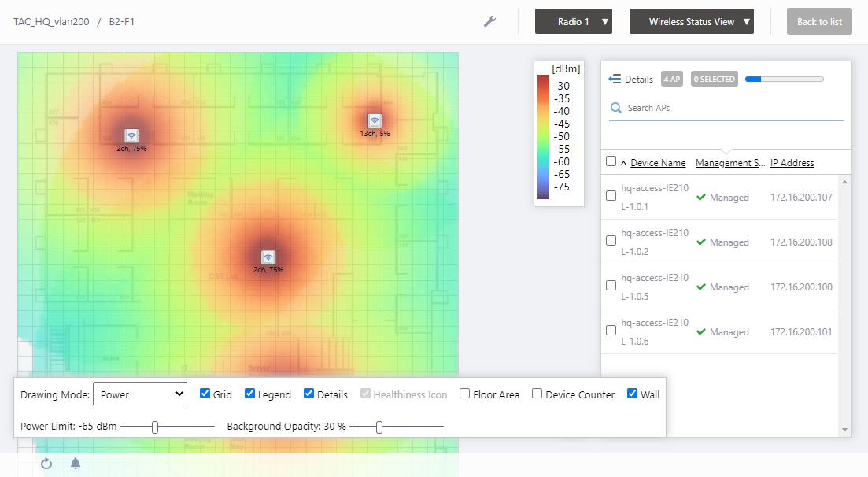The width and height of the screenshot is (868, 477).
Task: Disable the Grid checkbox
Action: tap(205, 394)
